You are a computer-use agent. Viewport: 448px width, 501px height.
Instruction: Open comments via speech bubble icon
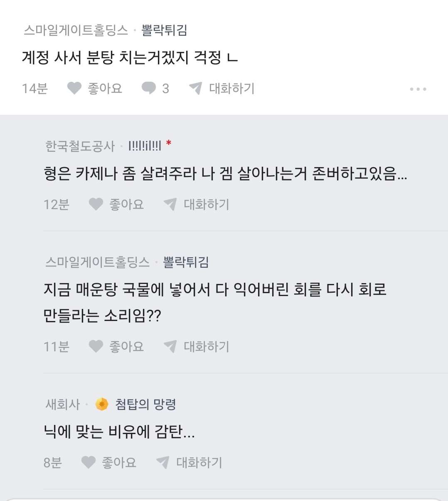(148, 88)
